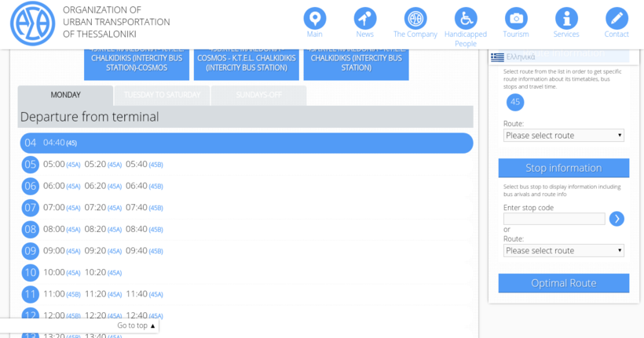This screenshot has width=644, height=338.
Task: Click the Go to top link
Action: 136,325
